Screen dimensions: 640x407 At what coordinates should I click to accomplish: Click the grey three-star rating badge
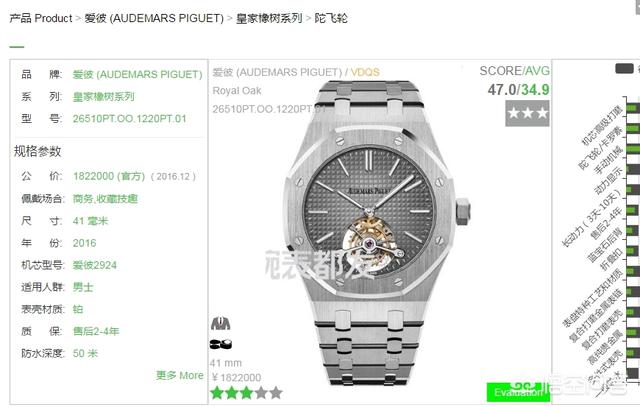click(x=527, y=113)
